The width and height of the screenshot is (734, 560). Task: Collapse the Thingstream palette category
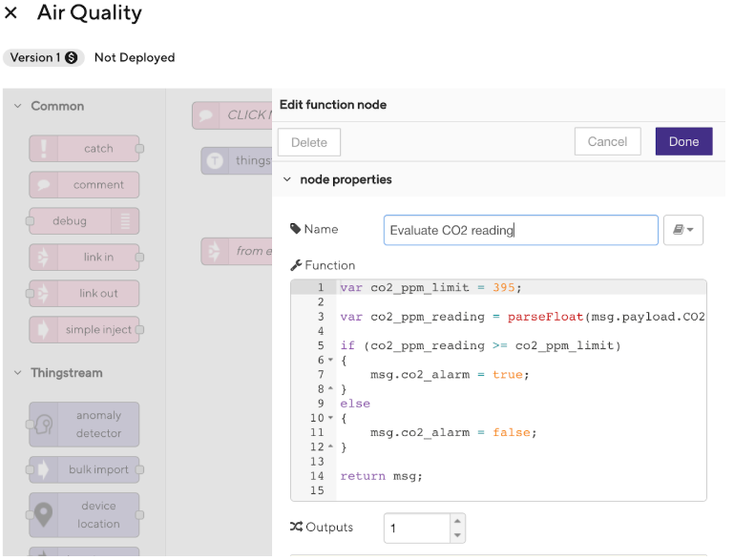coord(18,373)
